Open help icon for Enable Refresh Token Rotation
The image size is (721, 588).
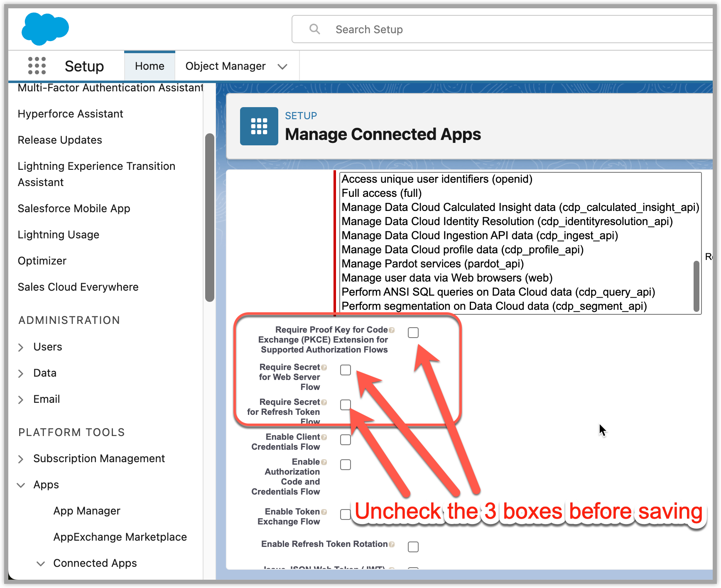click(x=392, y=544)
